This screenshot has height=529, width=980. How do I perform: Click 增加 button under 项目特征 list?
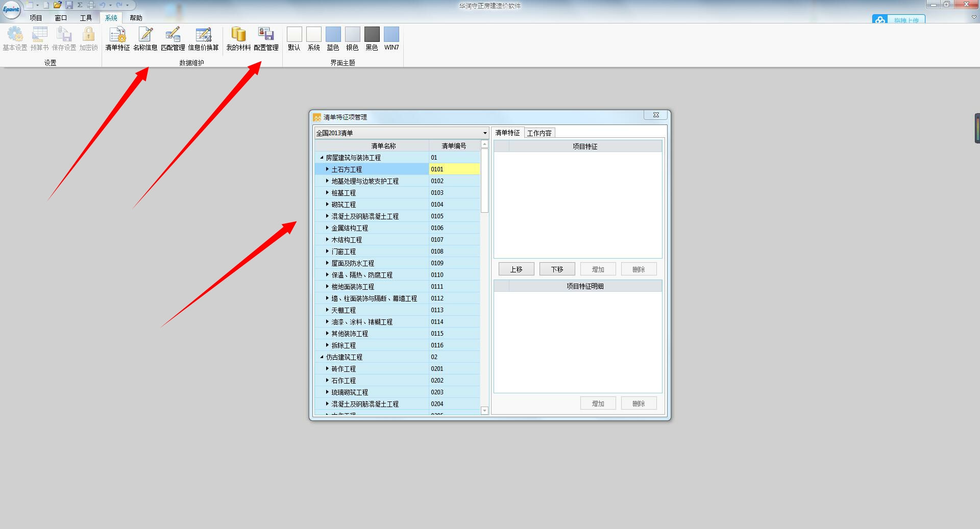pos(598,269)
